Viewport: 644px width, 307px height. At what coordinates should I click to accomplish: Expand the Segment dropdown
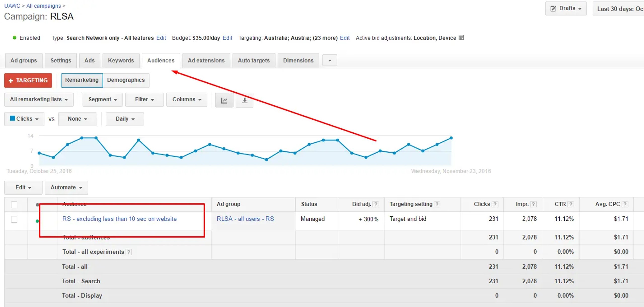tap(102, 99)
